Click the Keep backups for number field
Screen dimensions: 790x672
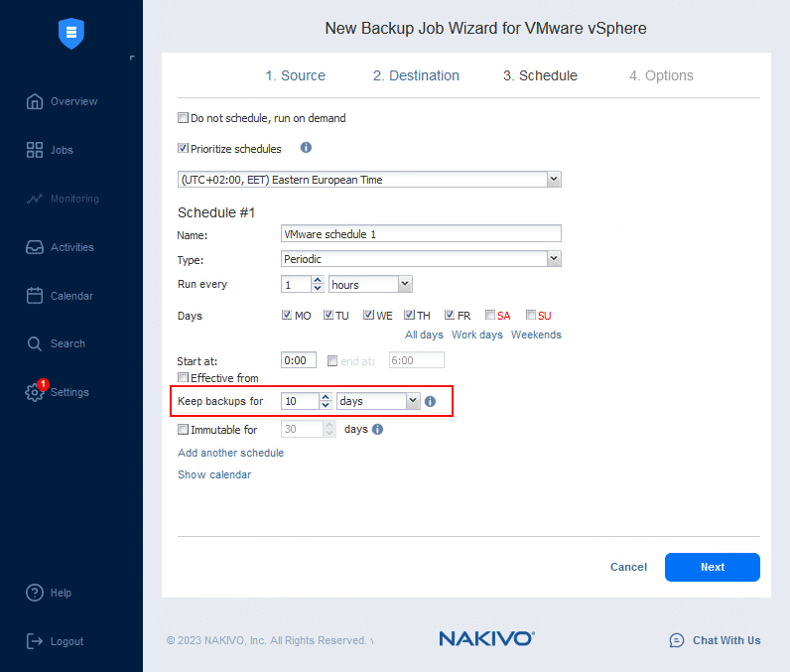(x=301, y=401)
